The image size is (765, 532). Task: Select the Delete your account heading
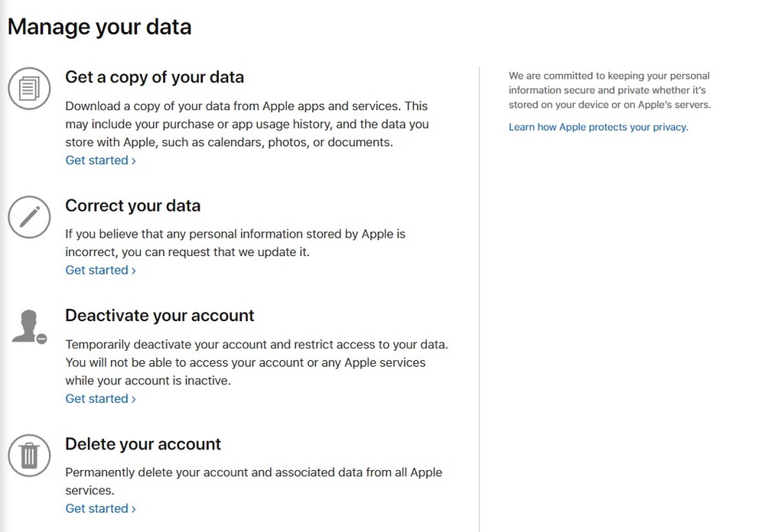(x=143, y=444)
